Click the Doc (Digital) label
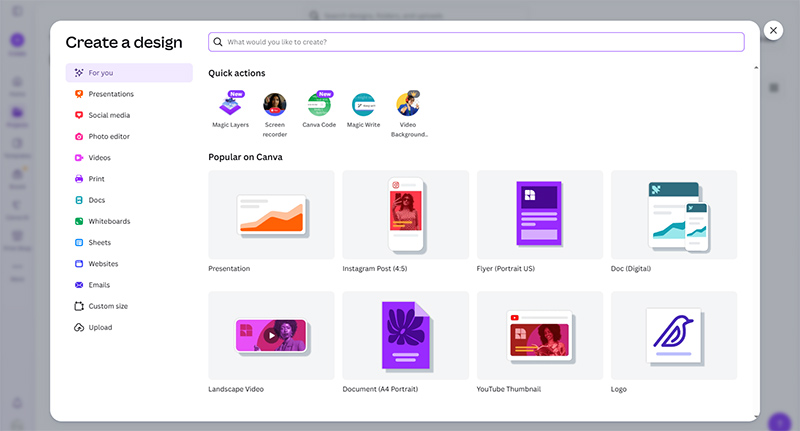Image resolution: width=800 pixels, height=431 pixels. pyautogui.click(x=631, y=269)
